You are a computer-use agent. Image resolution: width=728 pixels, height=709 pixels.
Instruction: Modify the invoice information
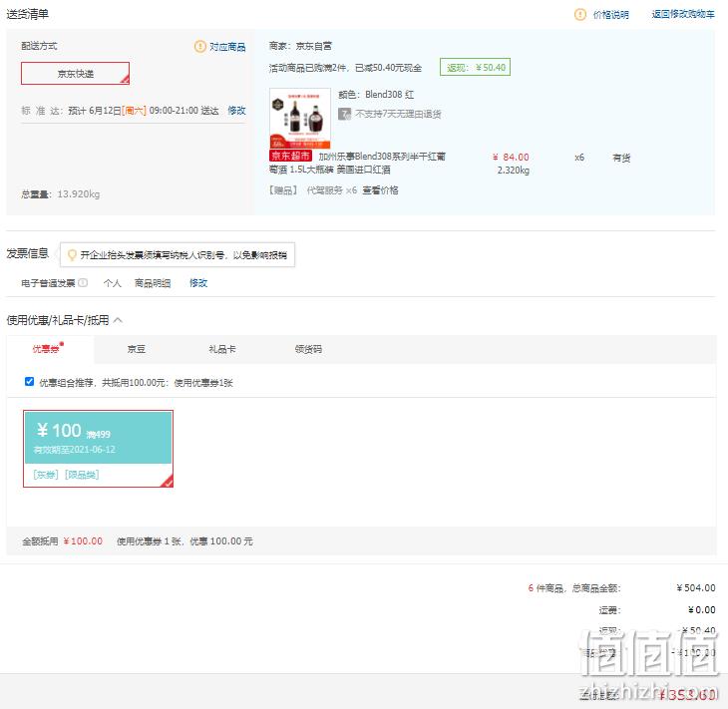click(198, 283)
